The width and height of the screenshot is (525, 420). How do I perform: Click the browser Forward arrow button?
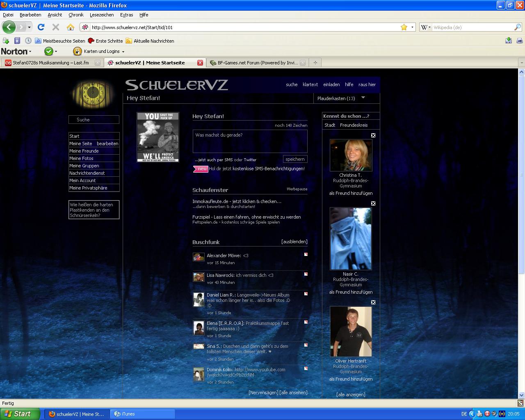pyautogui.click(x=21, y=27)
